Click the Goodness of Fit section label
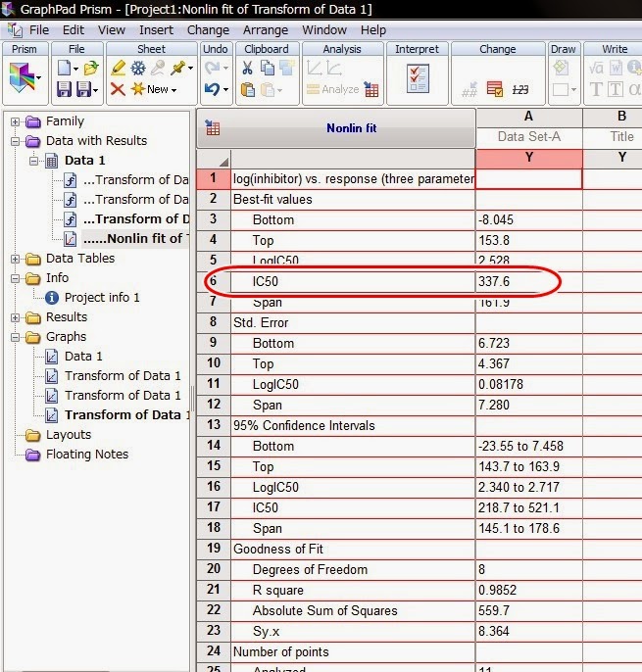Viewport: 642px width, 672px height. [278, 549]
